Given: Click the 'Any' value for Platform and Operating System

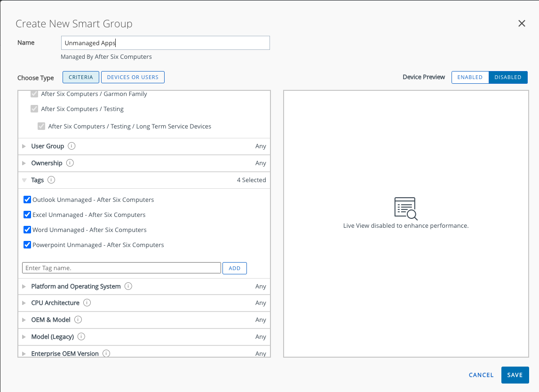Looking at the screenshot, I should 261,287.
